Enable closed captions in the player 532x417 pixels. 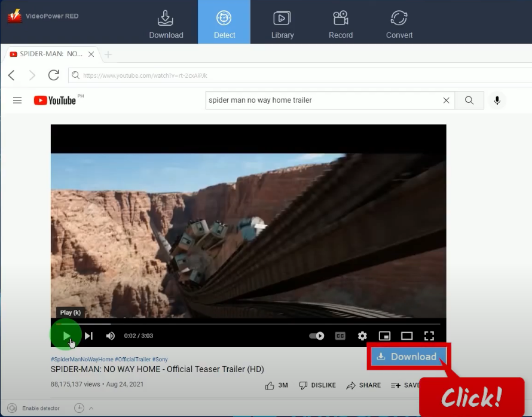[x=340, y=336]
